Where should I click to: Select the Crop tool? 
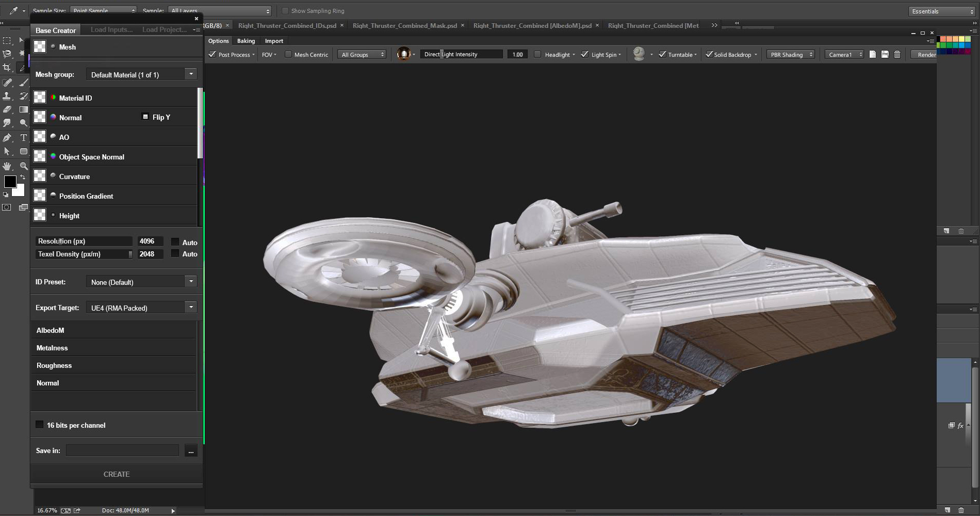click(7, 67)
